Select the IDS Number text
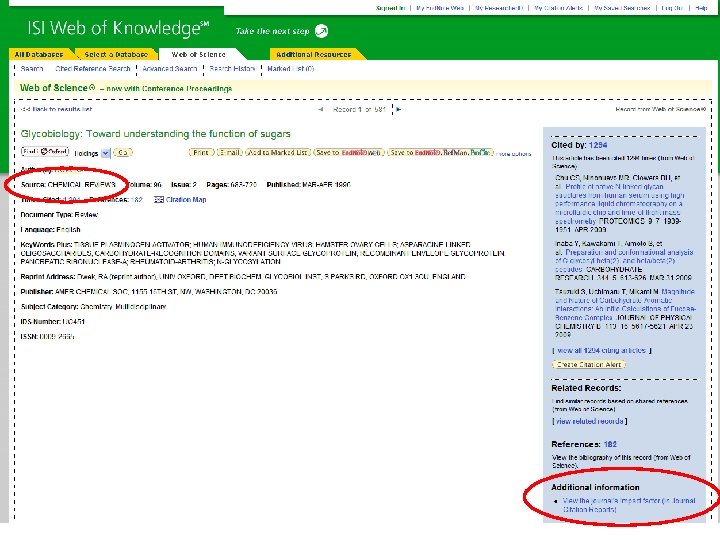 click(52, 321)
